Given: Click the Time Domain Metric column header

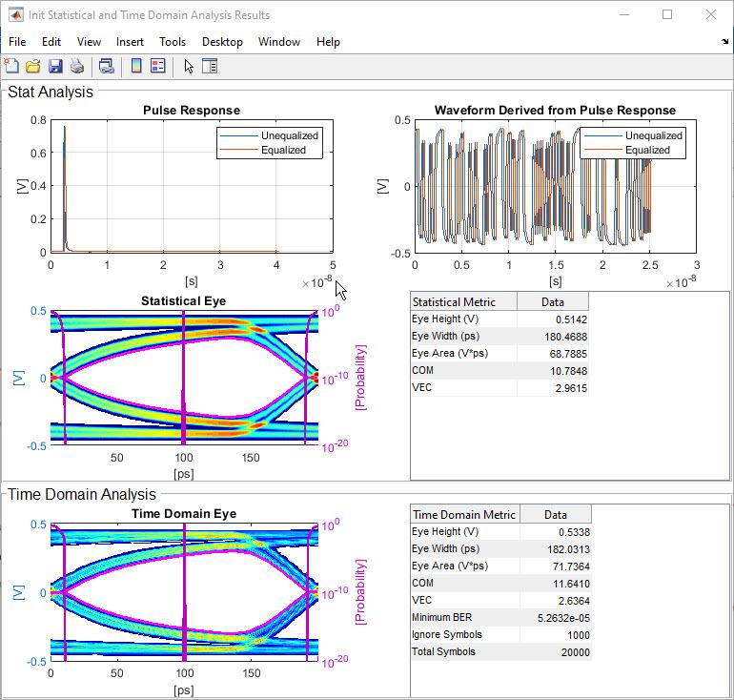Looking at the screenshot, I should pos(464,514).
